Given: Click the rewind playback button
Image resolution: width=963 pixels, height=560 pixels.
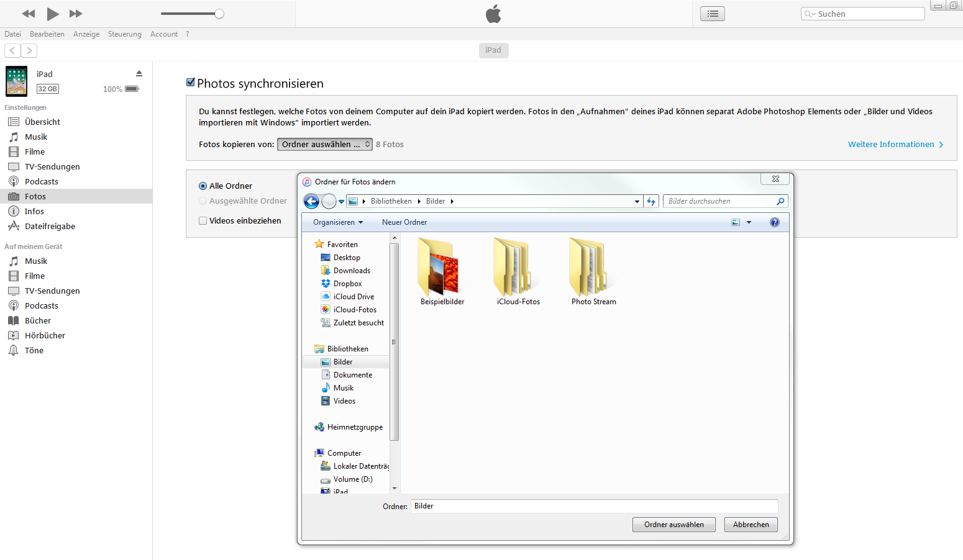Looking at the screenshot, I should pyautogui.click(x=29, y=14).
